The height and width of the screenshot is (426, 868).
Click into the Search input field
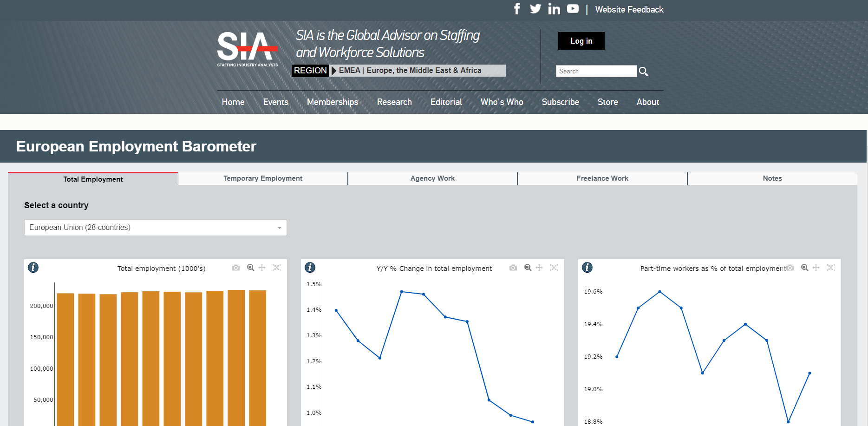[x=595, y=71]
